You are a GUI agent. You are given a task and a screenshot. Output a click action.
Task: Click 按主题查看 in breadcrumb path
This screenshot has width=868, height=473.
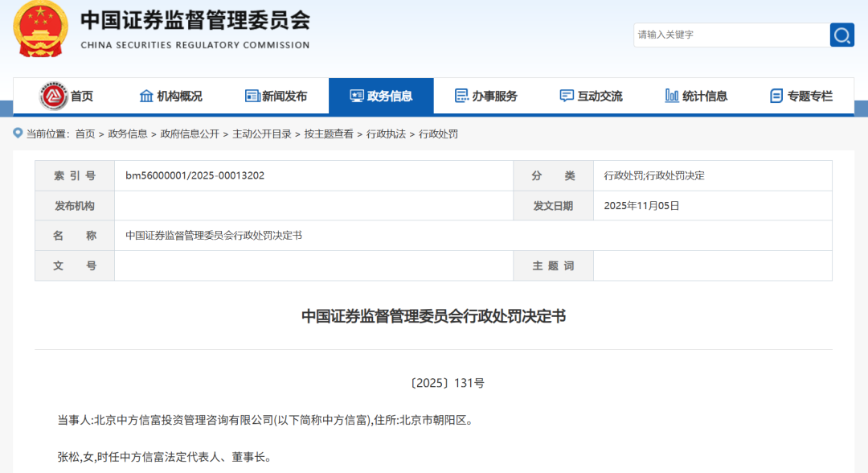pos(329,134)
